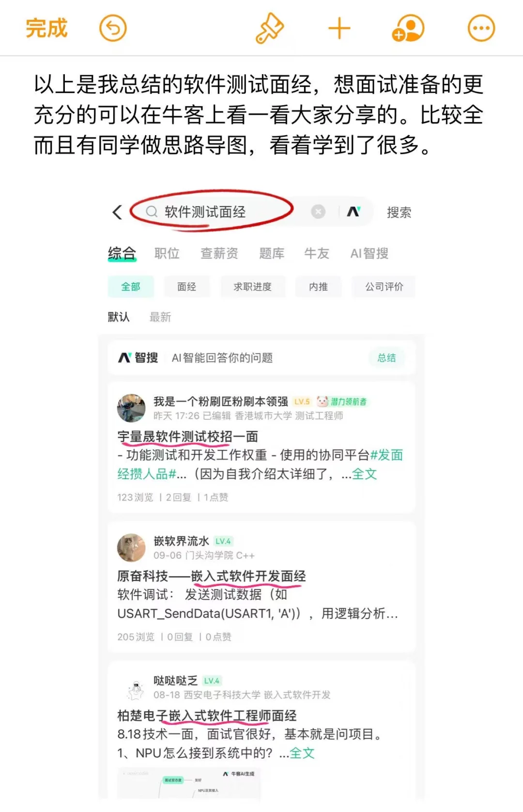Select the 面经 filter chip
The width and height of the screenshot is (523, 812).
tap(187, 287)
